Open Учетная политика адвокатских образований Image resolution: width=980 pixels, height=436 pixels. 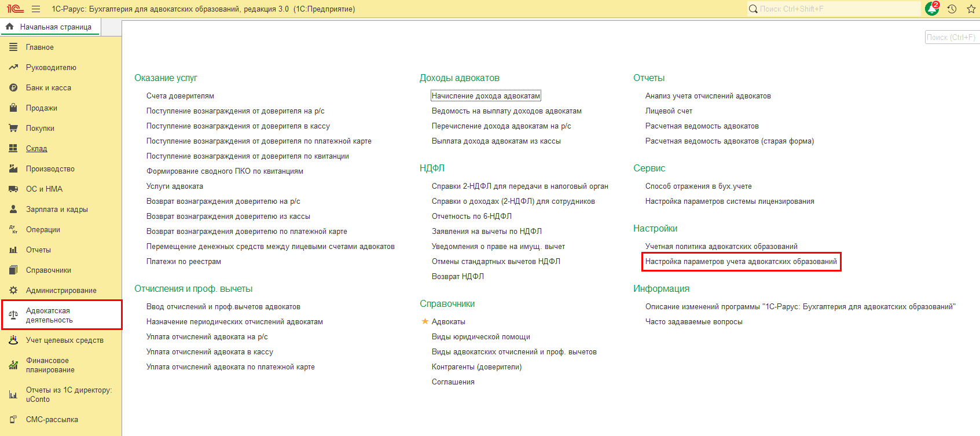[x=721, y=246]
